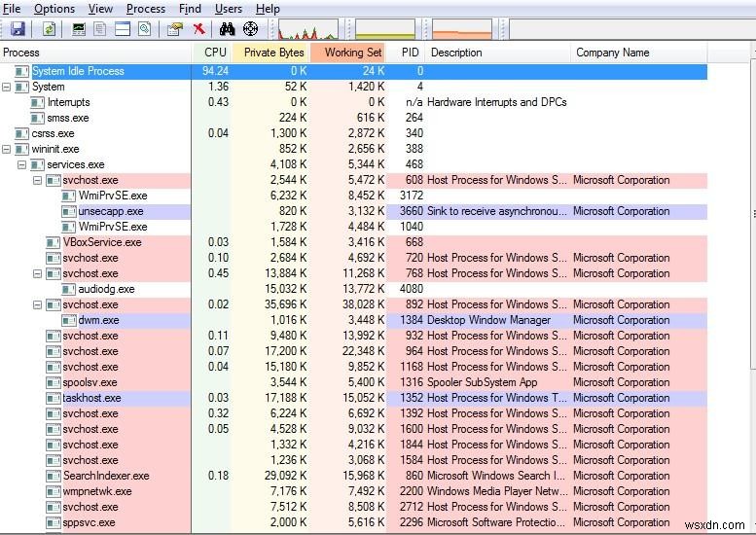756x535 pixels.
Task: Click the audiodg.exe process icon
Action: pyautogui.click(x=69, y=289)
